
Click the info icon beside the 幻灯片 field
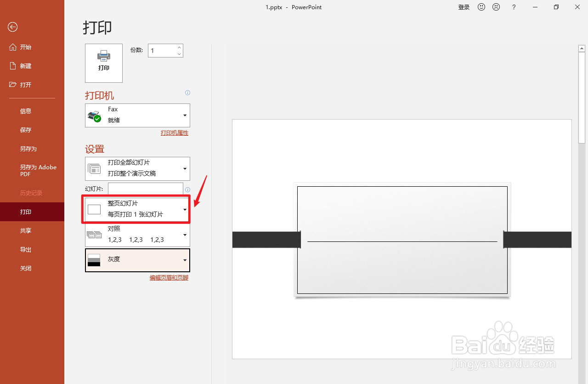click(187, 189)
